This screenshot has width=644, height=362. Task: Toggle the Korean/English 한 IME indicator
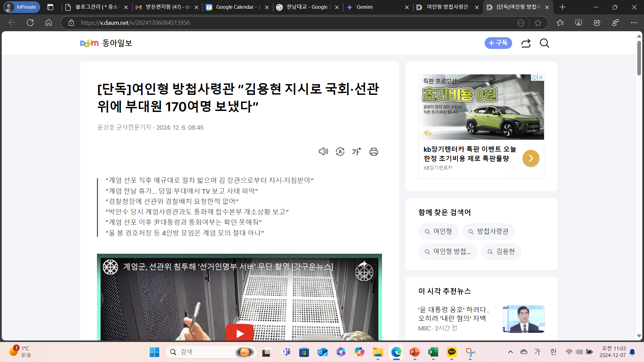pos(553,352)
